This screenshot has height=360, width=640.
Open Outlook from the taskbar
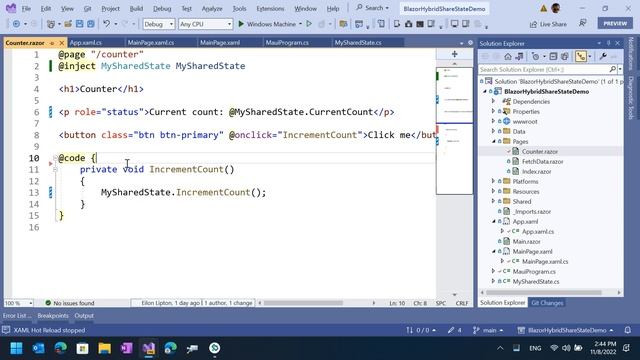point(38,348)
